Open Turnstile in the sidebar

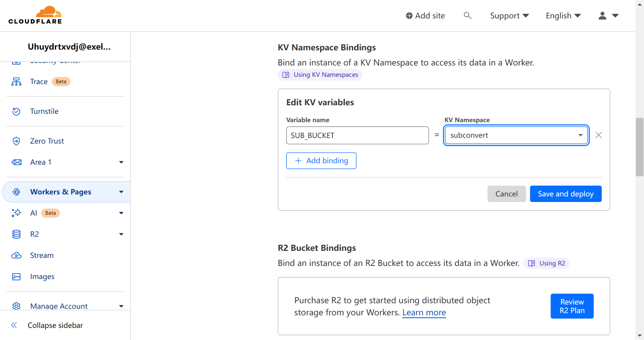[44, 111]
